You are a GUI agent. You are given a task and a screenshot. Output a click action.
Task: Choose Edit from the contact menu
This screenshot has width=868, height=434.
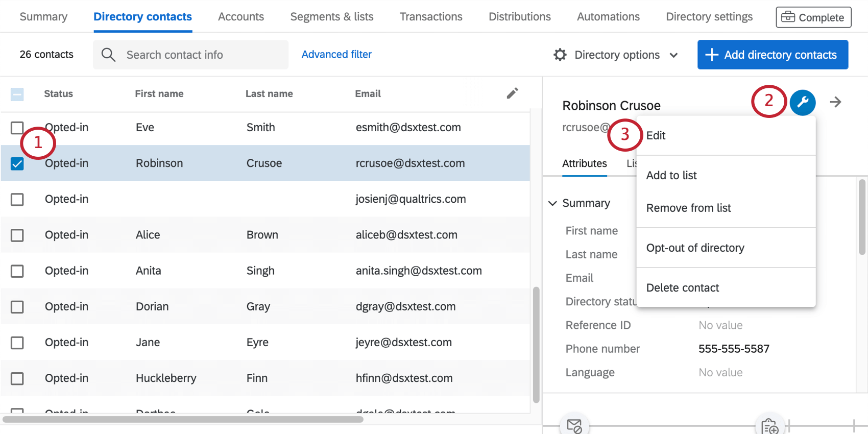[x=726, y=135]
